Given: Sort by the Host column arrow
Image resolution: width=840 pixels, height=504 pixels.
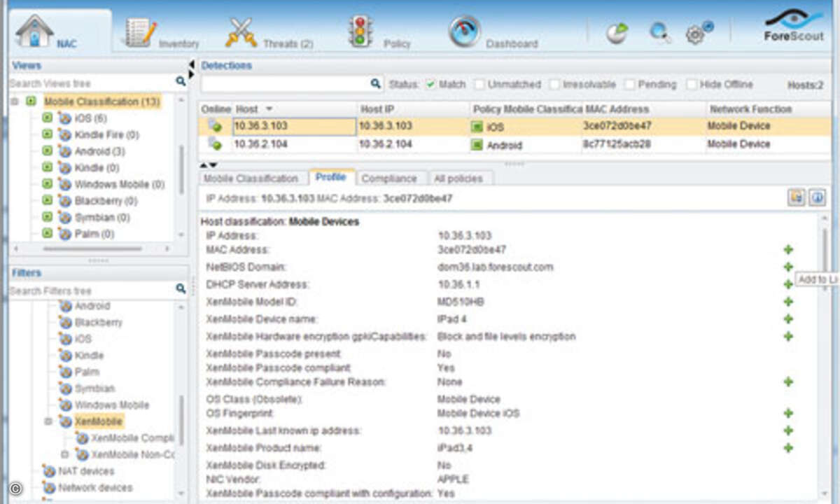Looking at the screenshot, I should coord(269,110).
